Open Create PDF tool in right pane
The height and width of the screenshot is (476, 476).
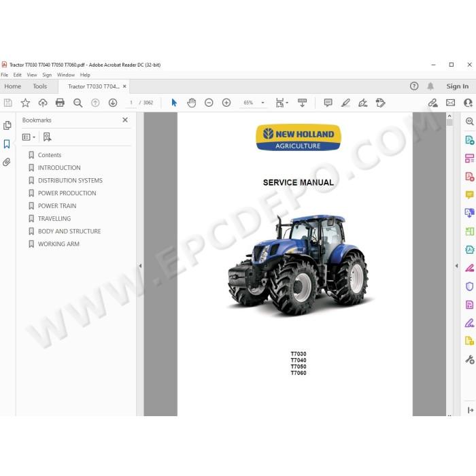pos(469,177)
